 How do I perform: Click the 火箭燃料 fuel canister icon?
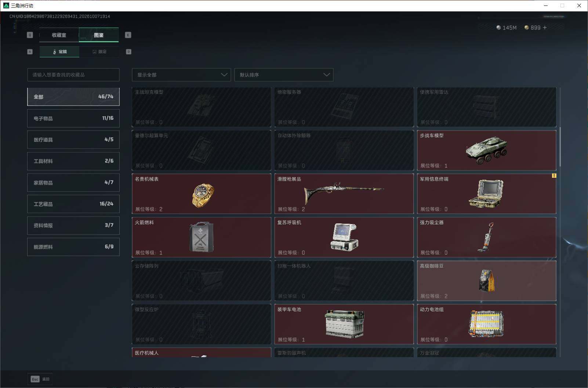coord(201,237)
